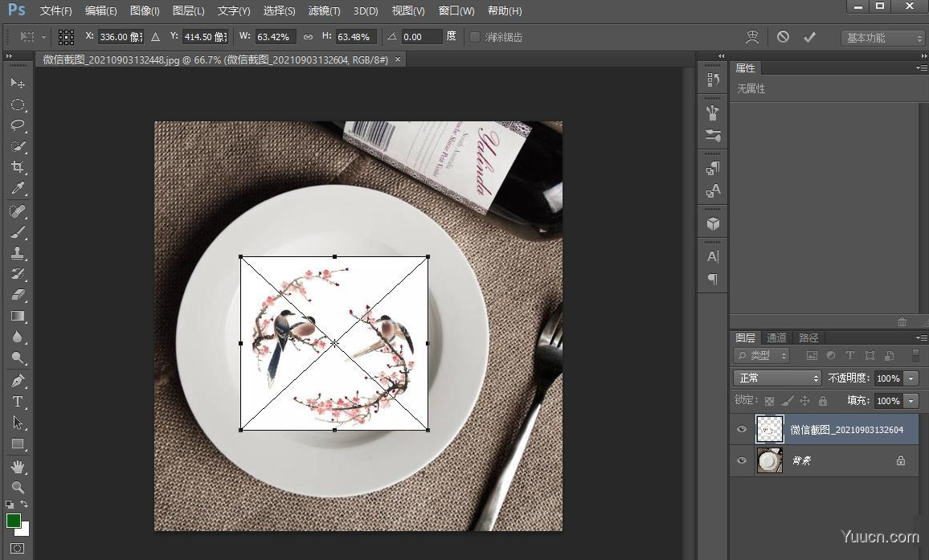Select the Lasso tool

[x=17, y=125]
